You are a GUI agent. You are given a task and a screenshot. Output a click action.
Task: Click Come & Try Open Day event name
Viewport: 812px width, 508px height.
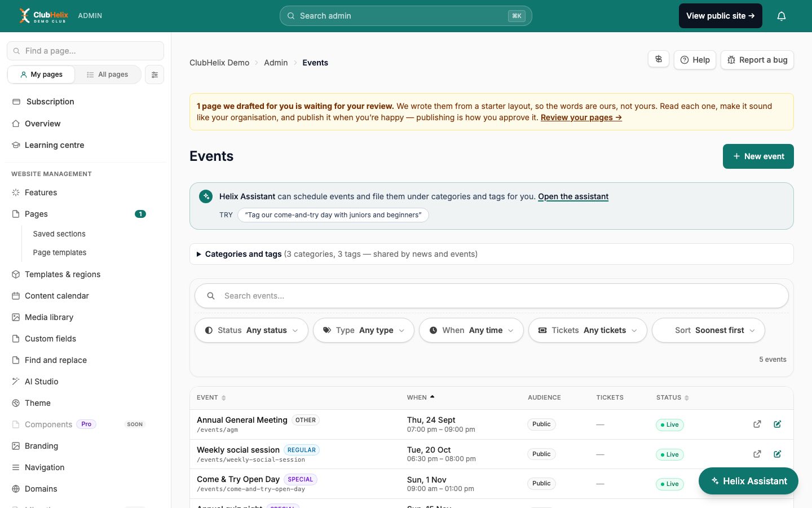[x=238, y=479]
